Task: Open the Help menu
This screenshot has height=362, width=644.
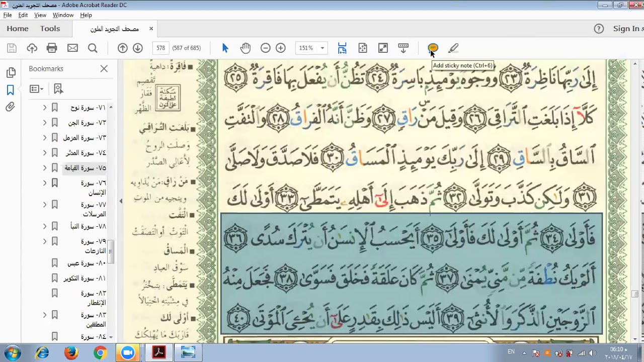Action: click(x=86, y=15)
